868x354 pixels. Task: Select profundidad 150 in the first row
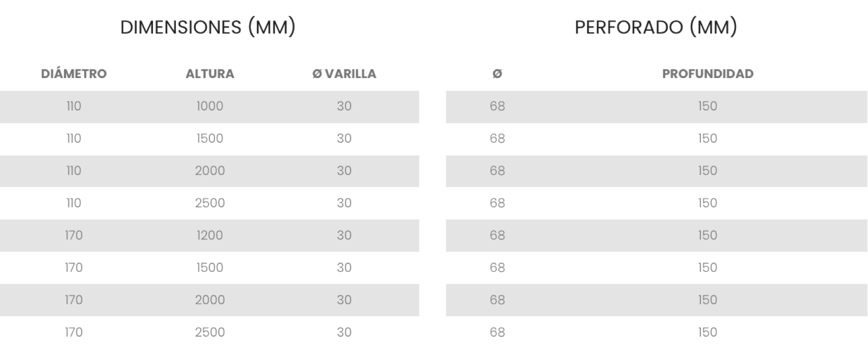[x=708, y=106]
